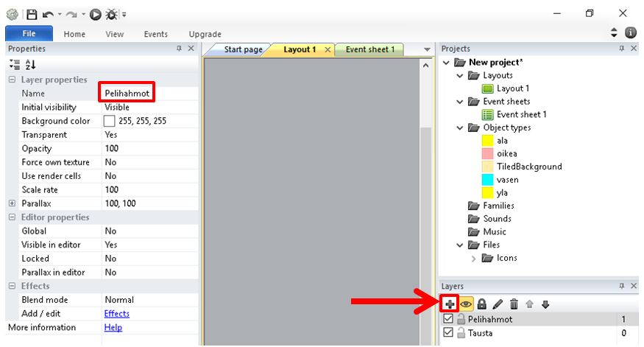Collapse the Layouts folder in Projects
The image size is (644, 347).
click(x=460, y=76)
